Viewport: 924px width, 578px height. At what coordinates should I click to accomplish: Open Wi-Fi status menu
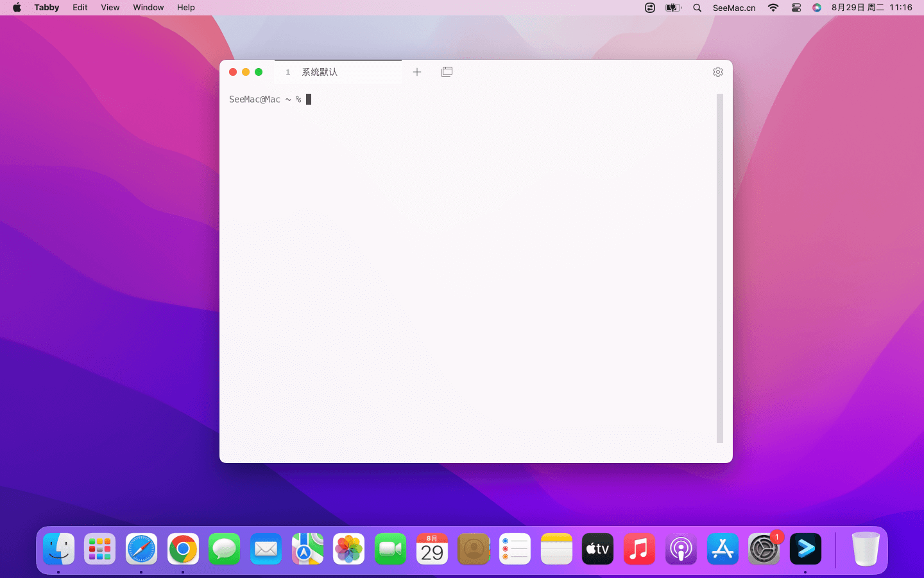click(x=773, y=8)
